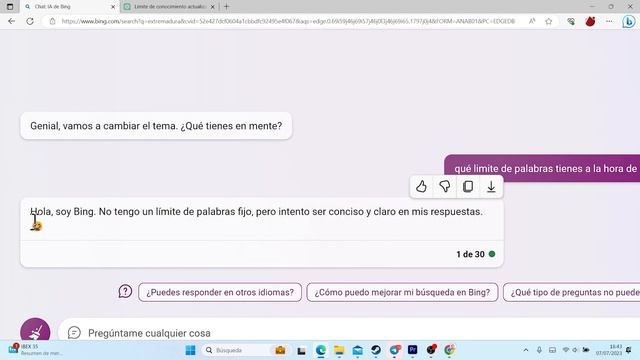Open Chrome from taskbar

449,350
